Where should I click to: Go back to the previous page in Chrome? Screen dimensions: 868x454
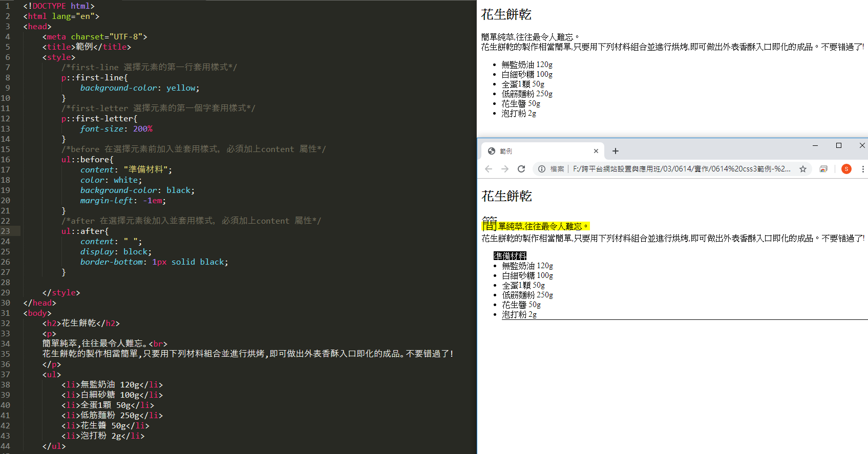(489, 169)
